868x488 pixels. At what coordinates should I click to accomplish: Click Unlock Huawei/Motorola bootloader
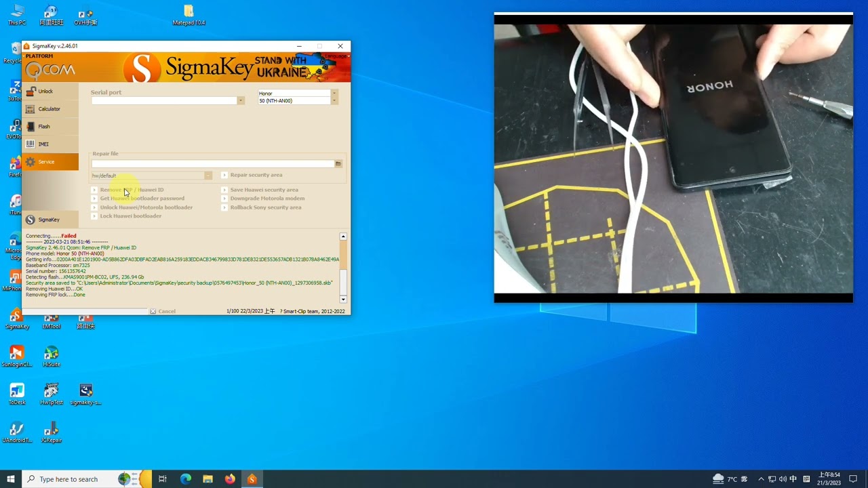[x=142, y=207]
